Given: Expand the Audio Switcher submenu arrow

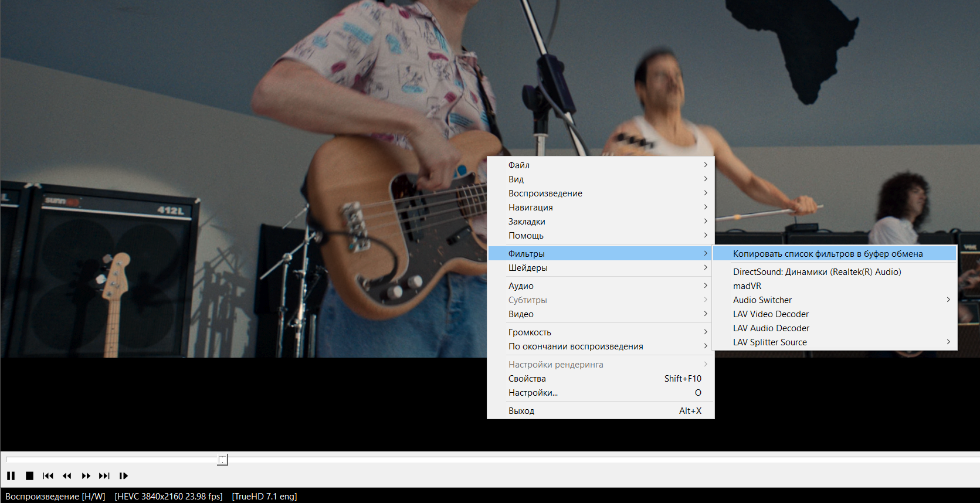Looking at the screenshot, I should [948, 300].
